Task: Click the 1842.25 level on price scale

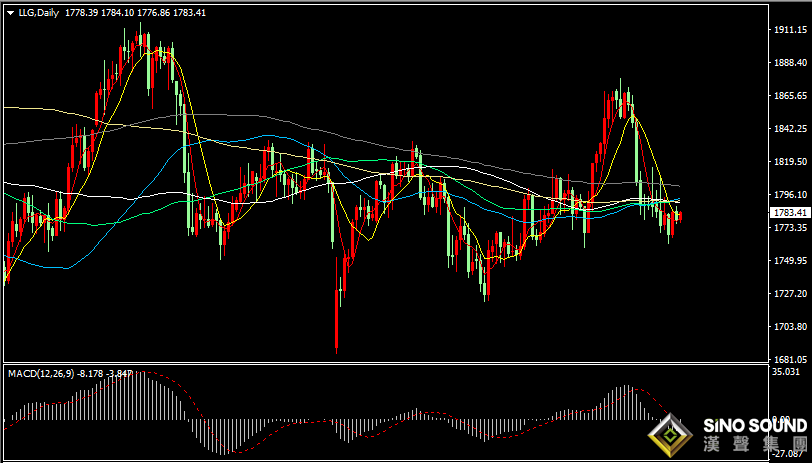Action: (x=790, y=129)
